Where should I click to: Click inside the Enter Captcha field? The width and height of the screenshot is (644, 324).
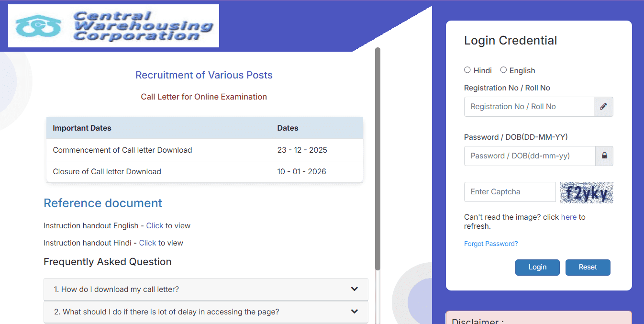(510, 191)
